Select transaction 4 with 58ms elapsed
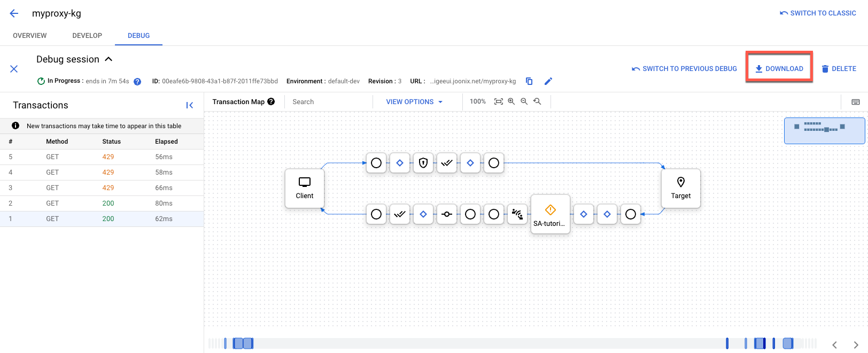Viewport: 868px width, 353px height. [102, 172]
